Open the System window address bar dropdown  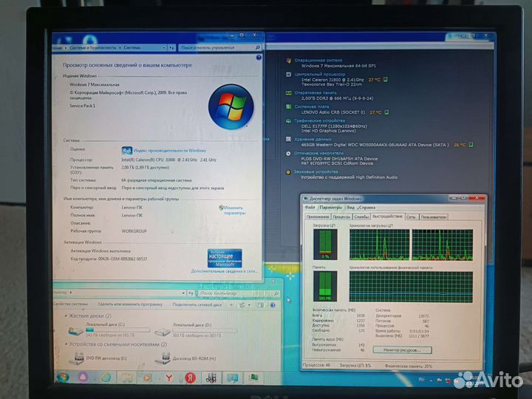[163, 48]
